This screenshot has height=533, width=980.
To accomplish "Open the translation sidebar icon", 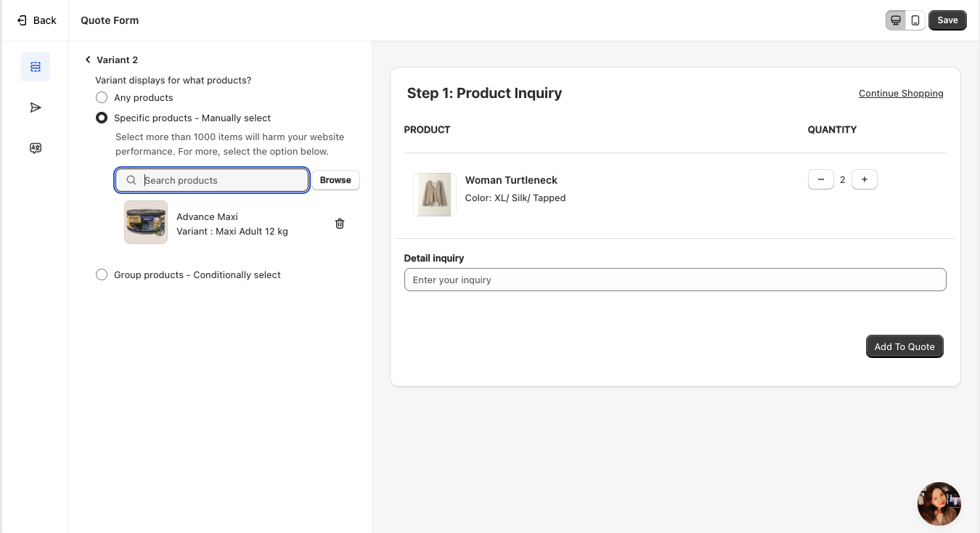I will (36, 148).
